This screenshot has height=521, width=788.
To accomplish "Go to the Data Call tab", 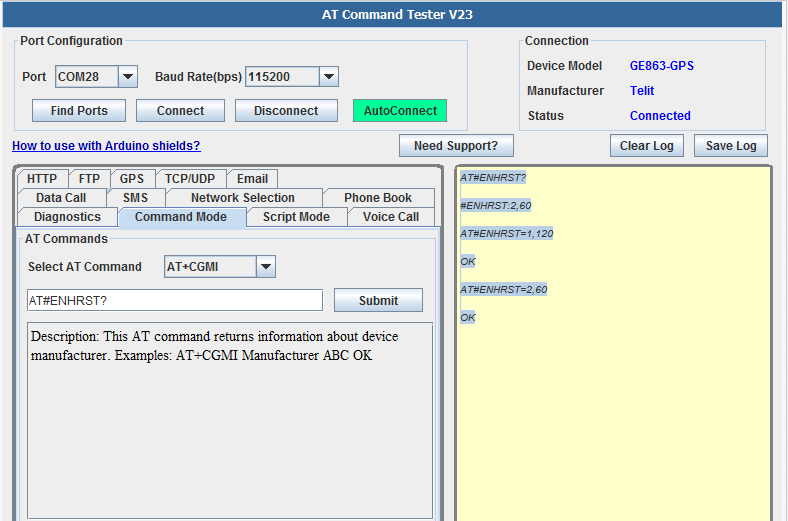I will click(61, 198).
